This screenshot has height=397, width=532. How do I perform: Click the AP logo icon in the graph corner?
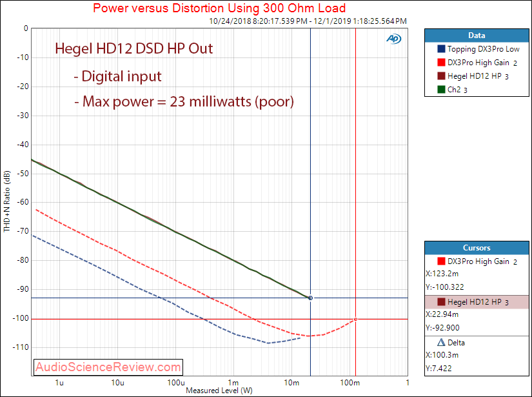coord(393,39)
